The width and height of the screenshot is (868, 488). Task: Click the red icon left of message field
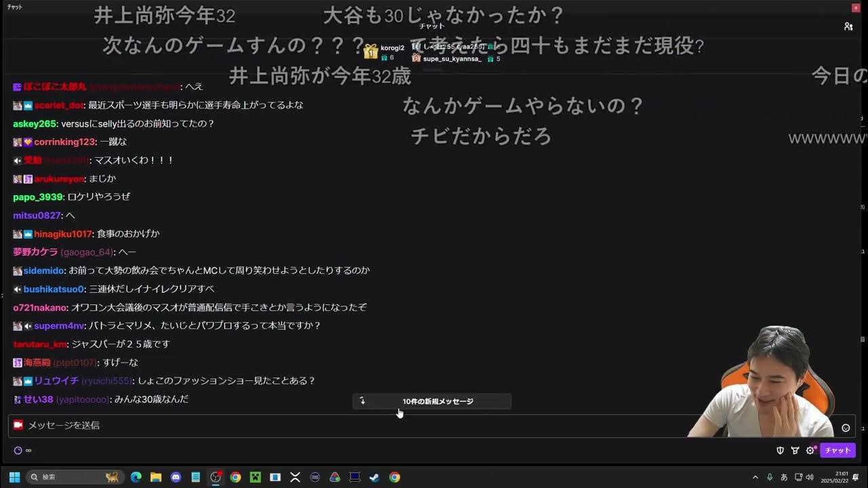(18, 425)
